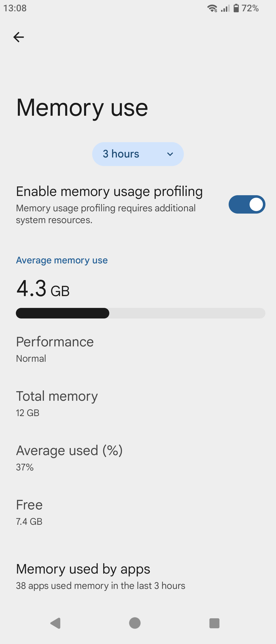Click the average memory usage bar
This screenshot has width=276, height=644.
(141, 313)
